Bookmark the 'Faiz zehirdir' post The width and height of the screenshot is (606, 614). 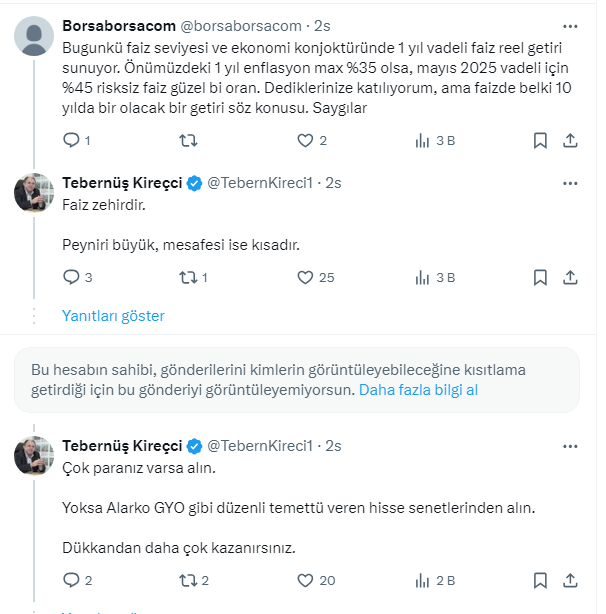tap(540, 277)
